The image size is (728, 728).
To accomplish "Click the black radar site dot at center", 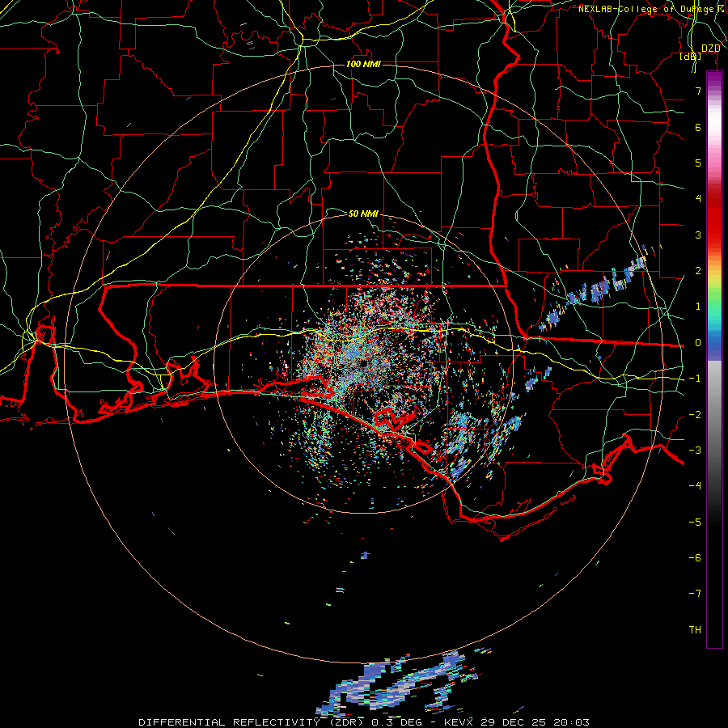I will point(362,363).
